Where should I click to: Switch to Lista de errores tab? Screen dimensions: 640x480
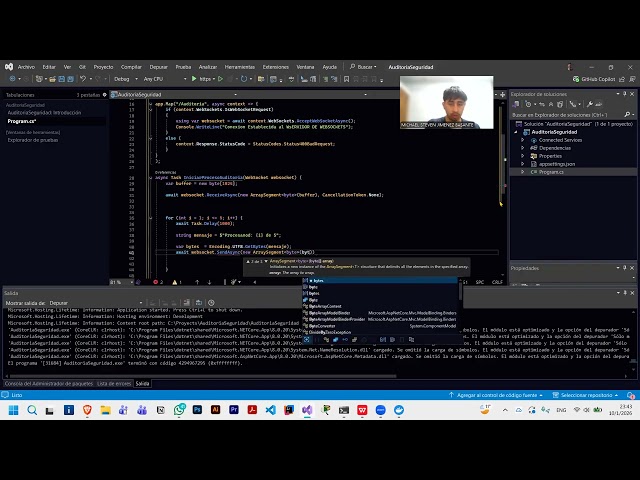tap(114, 384)
